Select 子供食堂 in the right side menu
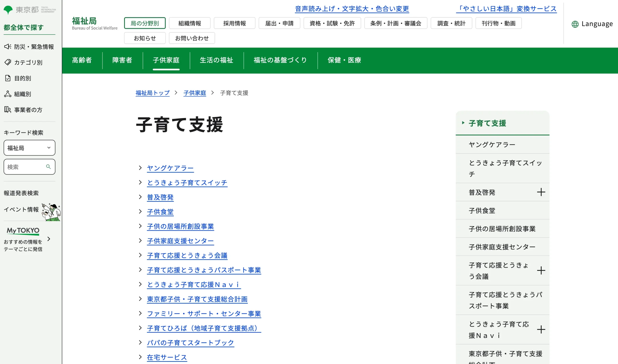This screenshot has height=364, width=618. point(502,210)
